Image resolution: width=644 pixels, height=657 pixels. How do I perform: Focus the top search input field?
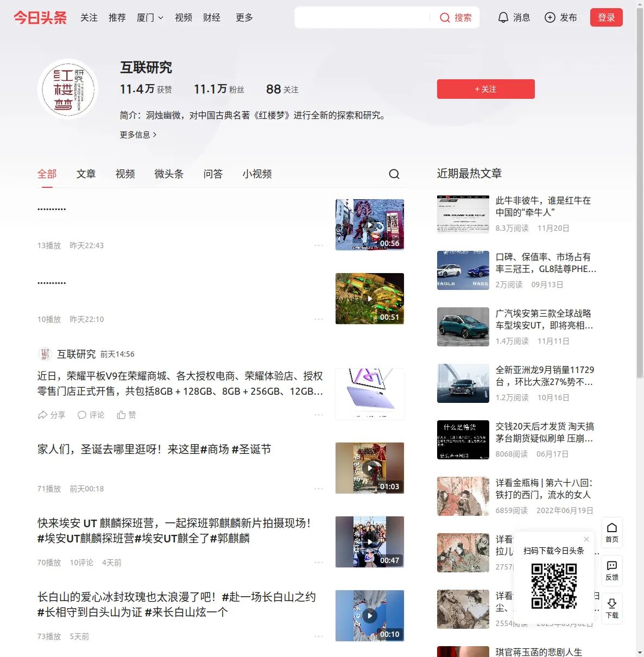pos(363,17)
